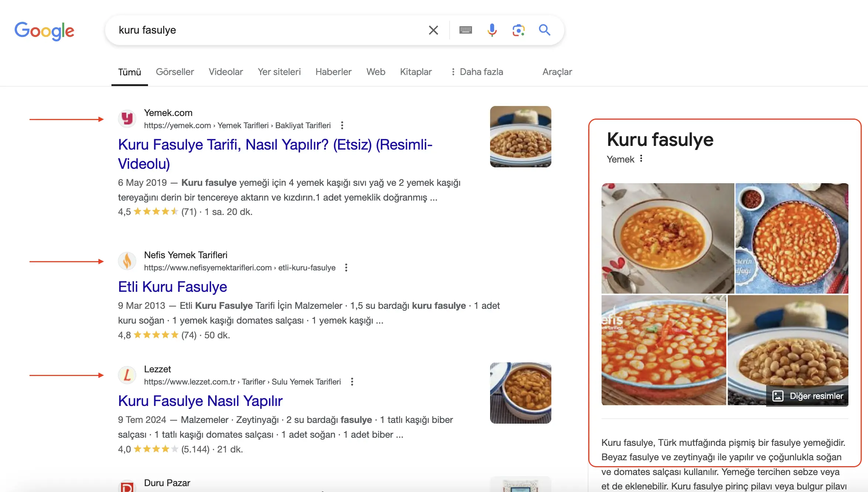Open three-dot menu beside Yemek in panel
This screenshot has width=868, height=492.
click(x=641, y=159)
